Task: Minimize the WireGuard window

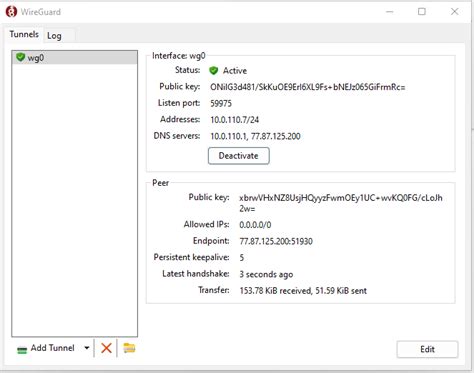Action: click(390, 12)
